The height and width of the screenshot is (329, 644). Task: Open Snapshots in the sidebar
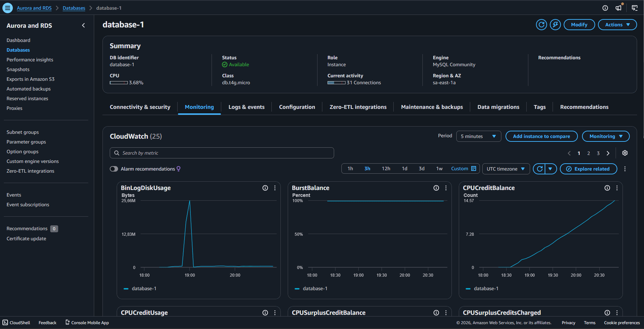(x=18, y=69)
